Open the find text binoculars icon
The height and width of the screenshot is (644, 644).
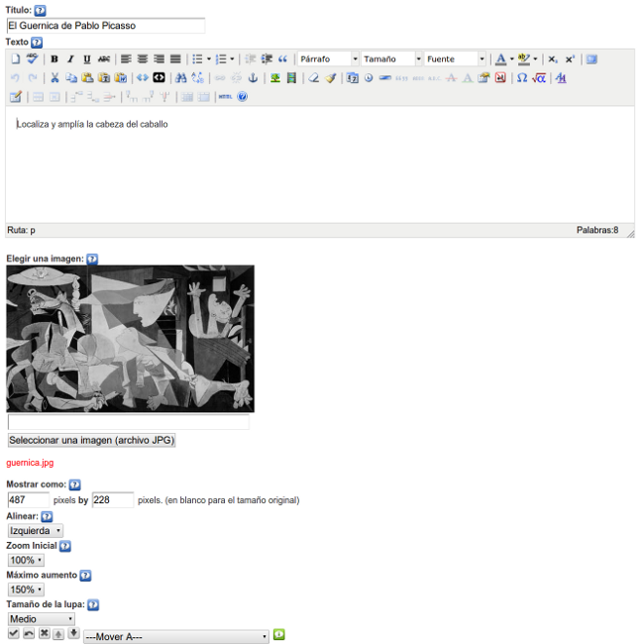click(180, 78)
